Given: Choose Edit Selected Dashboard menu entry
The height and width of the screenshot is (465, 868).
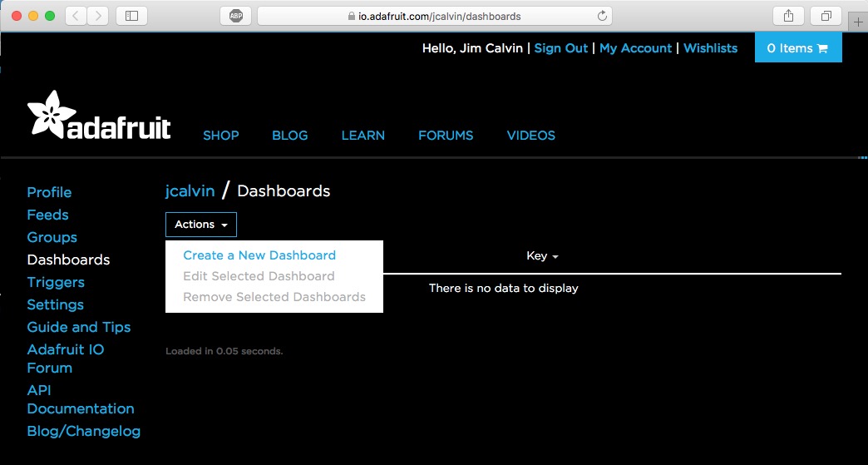Looking at the screenshot, I should (x=259, y=275).
